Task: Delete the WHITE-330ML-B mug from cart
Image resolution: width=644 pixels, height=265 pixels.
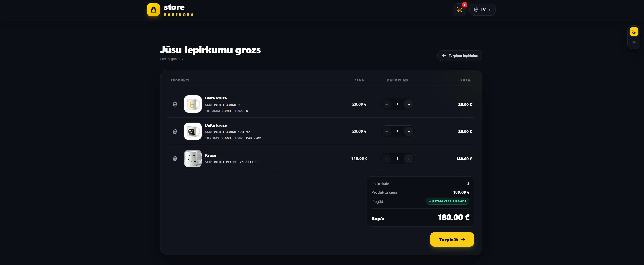Action: point(175,104)
